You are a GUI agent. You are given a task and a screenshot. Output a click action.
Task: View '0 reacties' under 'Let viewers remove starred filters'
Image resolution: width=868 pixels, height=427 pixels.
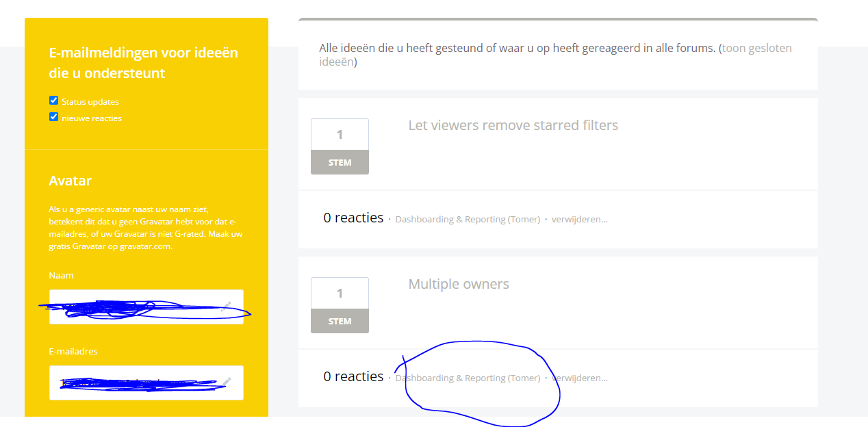point(353,218)
